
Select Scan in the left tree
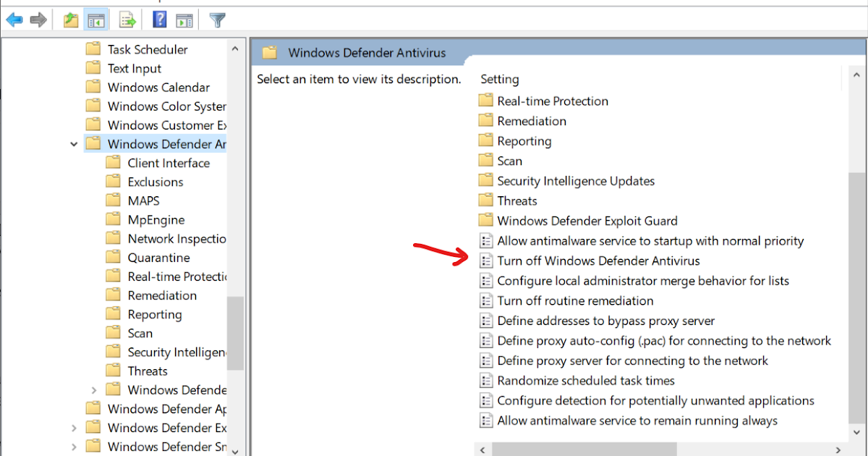pos(140,333)
